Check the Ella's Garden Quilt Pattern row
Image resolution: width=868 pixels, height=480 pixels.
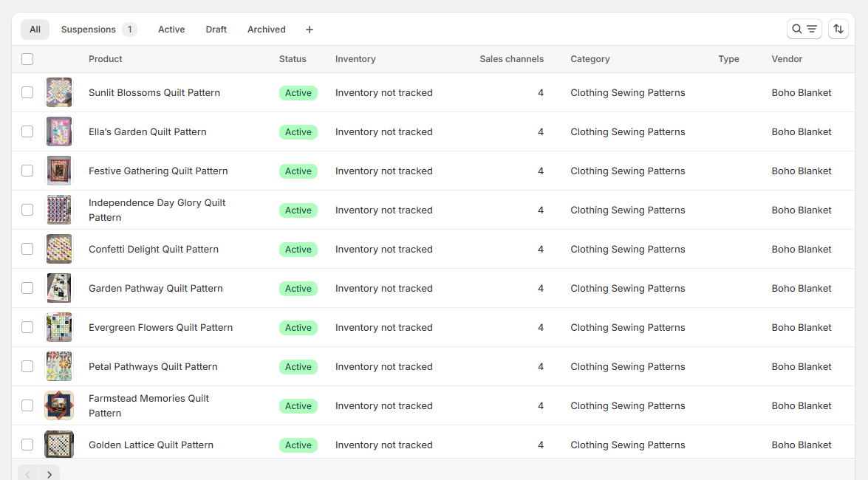[x=27, y=131]
